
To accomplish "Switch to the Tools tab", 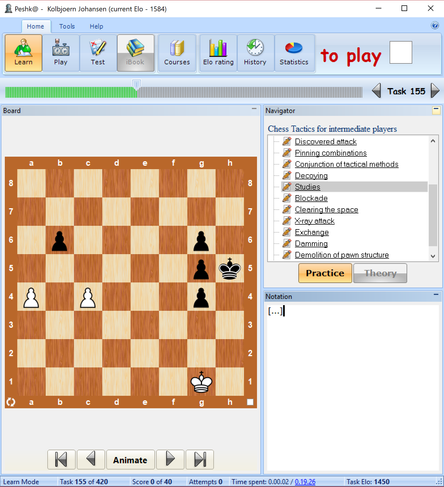I will coord(67,26).
